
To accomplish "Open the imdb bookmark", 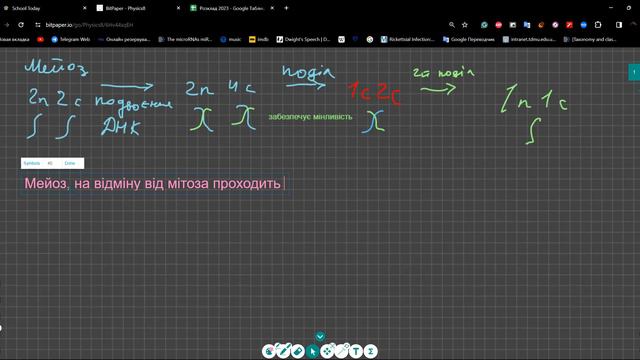I will tap(259, 40).
